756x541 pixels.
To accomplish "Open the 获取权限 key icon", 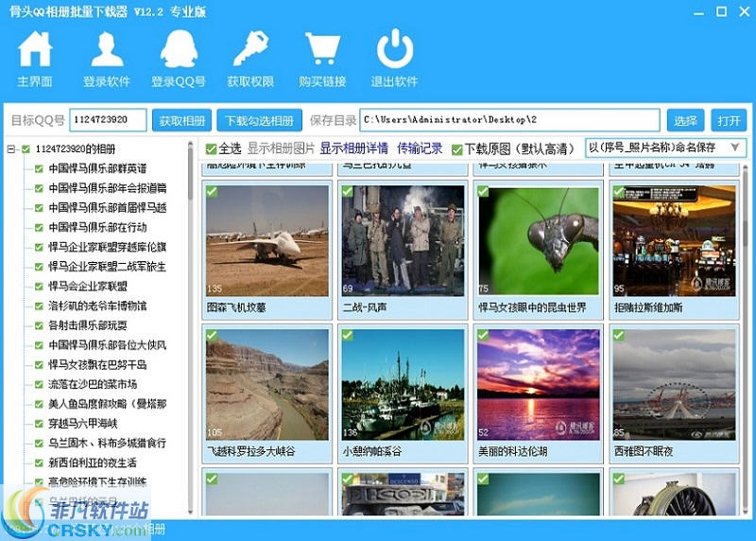I will point(250,49).
